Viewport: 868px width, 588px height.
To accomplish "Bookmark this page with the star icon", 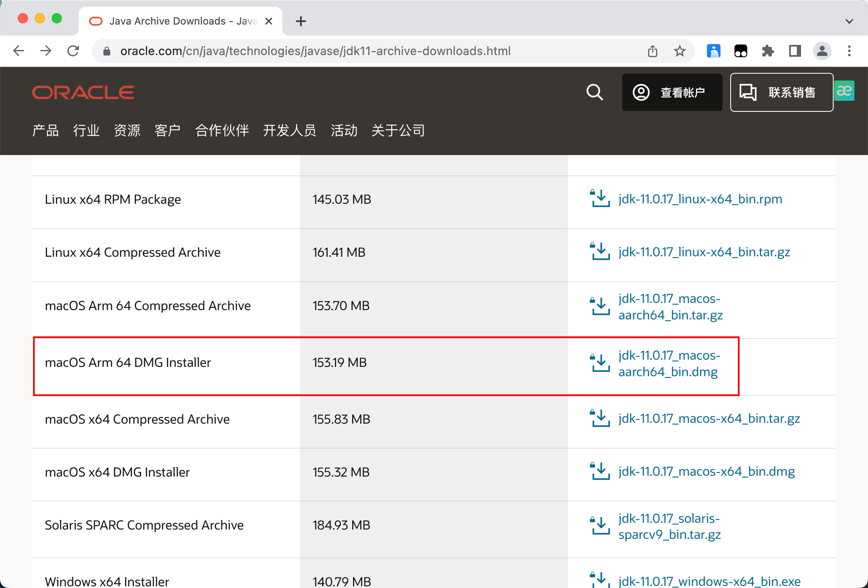I will 680,51.
